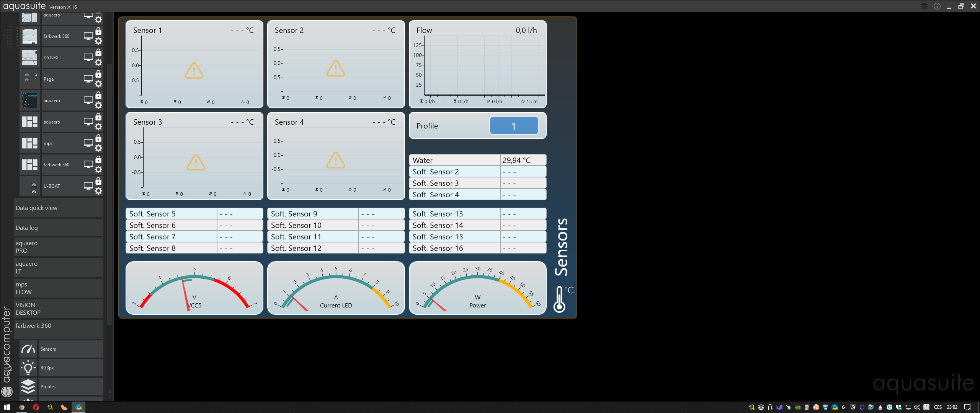Toggle lock on the Page overview entry
The height and width of the screenshot is (413, 980).
(98, 74)
